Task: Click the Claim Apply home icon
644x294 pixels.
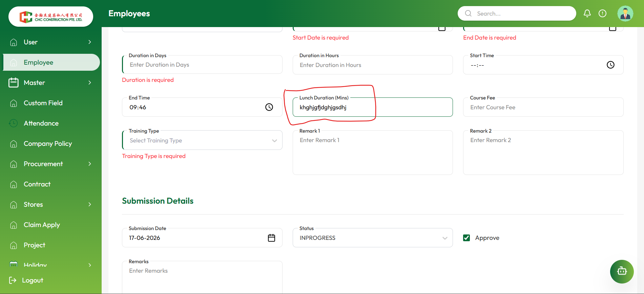Action: tap(14, 225)
